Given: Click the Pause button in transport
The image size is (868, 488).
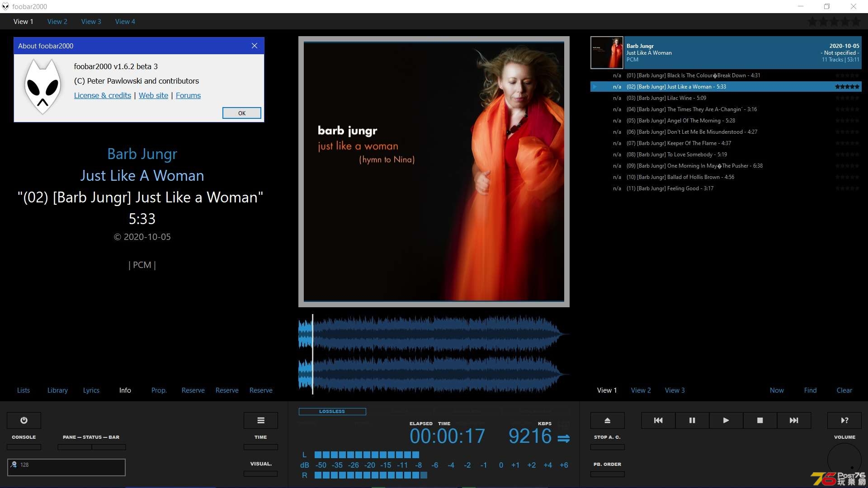Looking at the screenshot, I should coord(692,420).
